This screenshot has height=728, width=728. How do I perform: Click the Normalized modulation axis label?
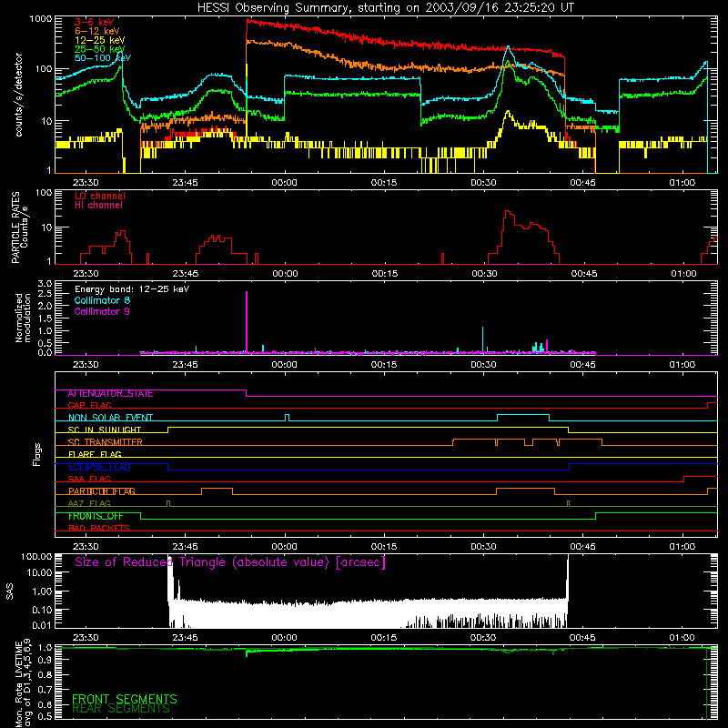[23, 318]
